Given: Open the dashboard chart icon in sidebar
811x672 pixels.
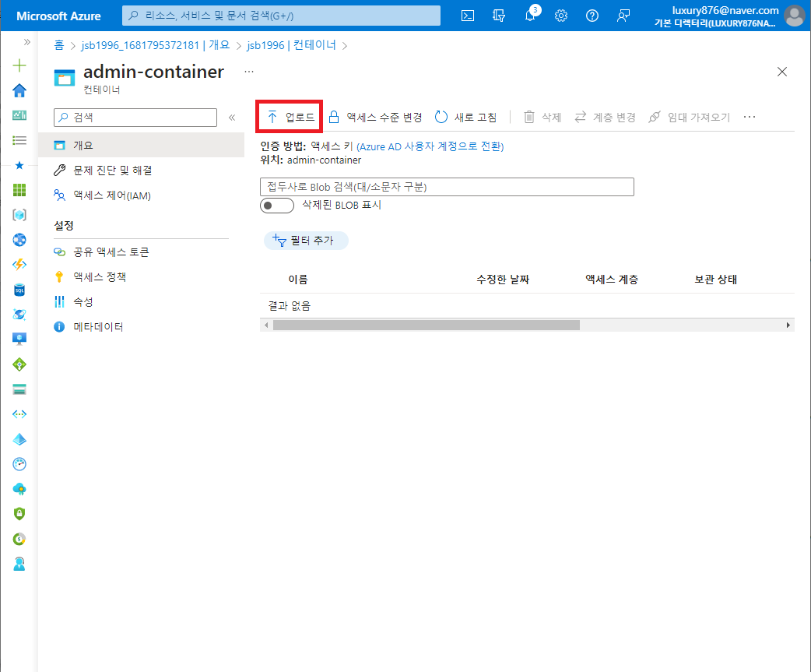Looking at the screenshot, I should pyautogui.click(x=19, y=114).
